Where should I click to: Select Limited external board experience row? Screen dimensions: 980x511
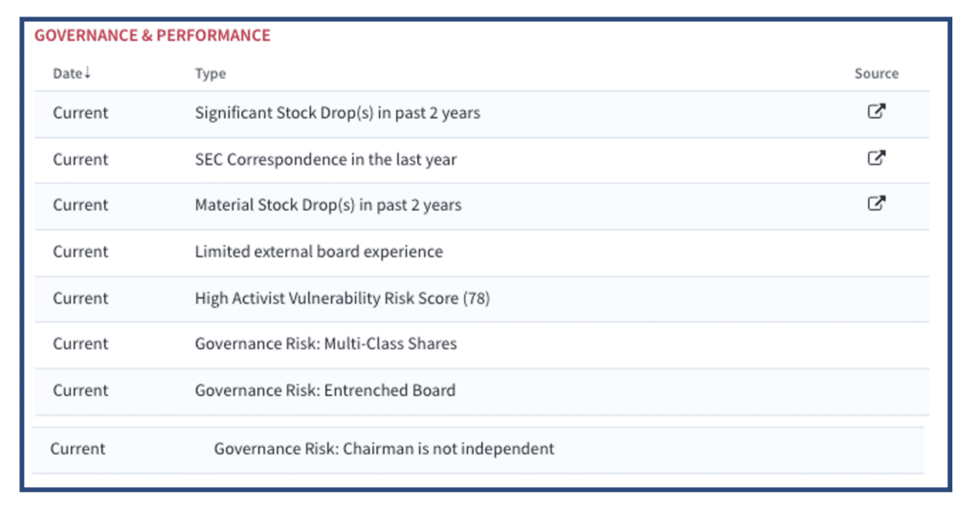(482, 253)
